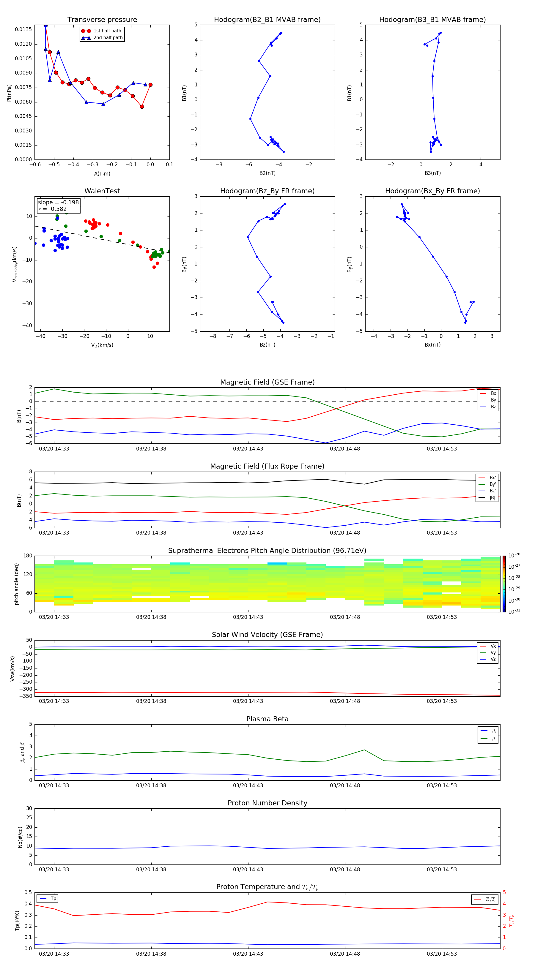Click the '2nd half path' legend entry

[x=103, y=38]
